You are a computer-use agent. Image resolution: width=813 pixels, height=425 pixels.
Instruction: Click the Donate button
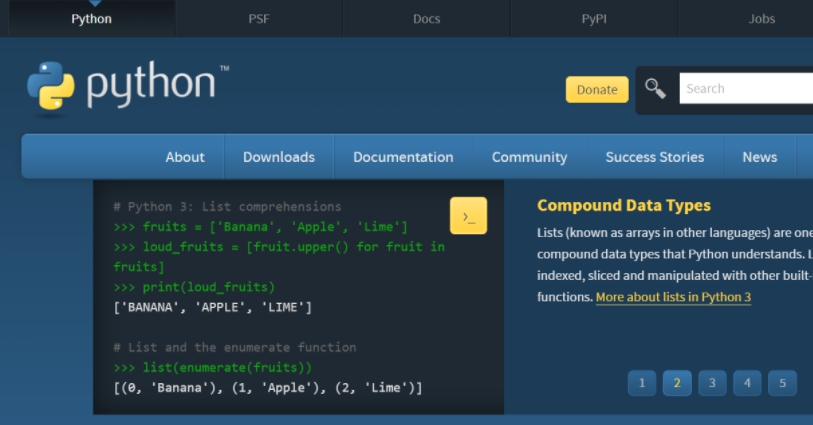(x=597, y=90)
